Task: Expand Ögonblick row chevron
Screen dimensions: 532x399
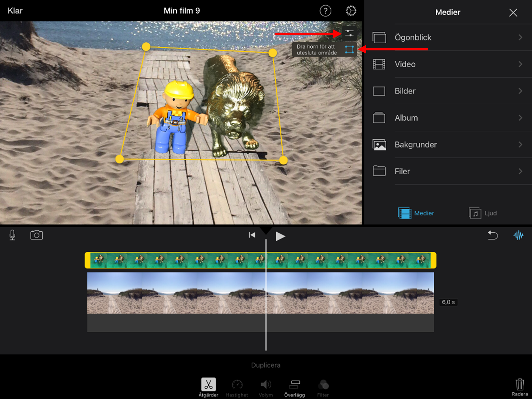Action: [520, 37]
